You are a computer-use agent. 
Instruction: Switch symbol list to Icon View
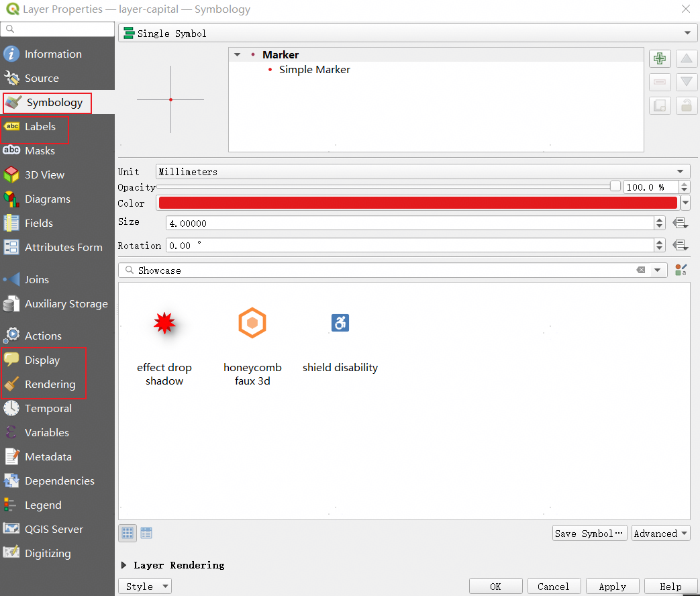click(128, 533)
